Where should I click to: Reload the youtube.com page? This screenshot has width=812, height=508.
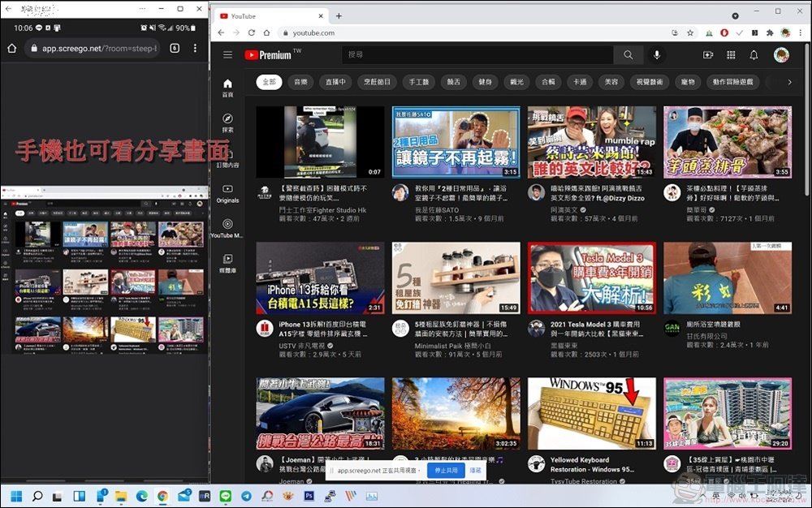pos(251,32)
